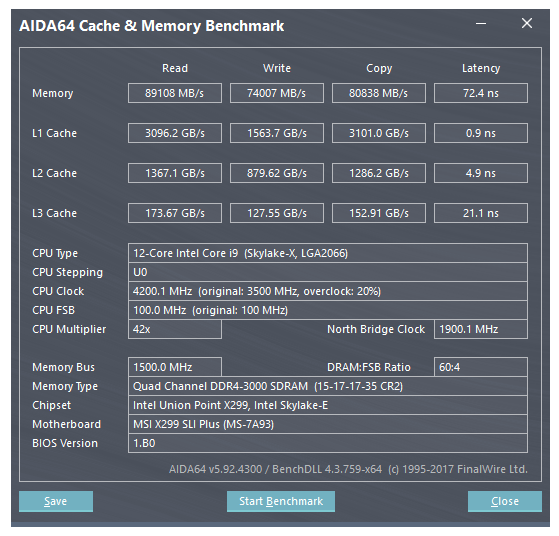Screen dimensions: 559x536
Task: Select the North Bridge Clock value box
Action: (481, 329)
